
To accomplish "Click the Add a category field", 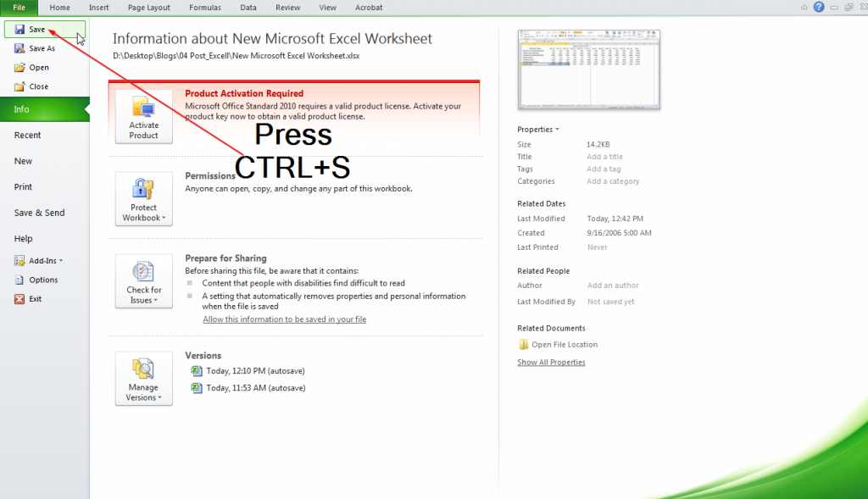I will click(614, 181).
